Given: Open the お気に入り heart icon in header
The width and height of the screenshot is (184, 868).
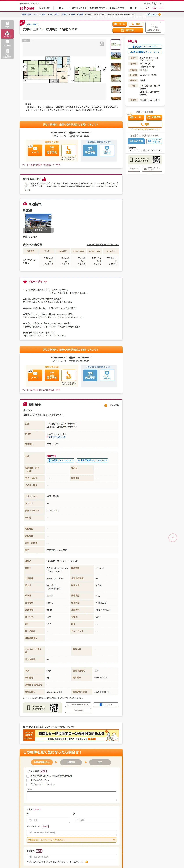Looking at the screenshot, I should (x=147, y=8).
